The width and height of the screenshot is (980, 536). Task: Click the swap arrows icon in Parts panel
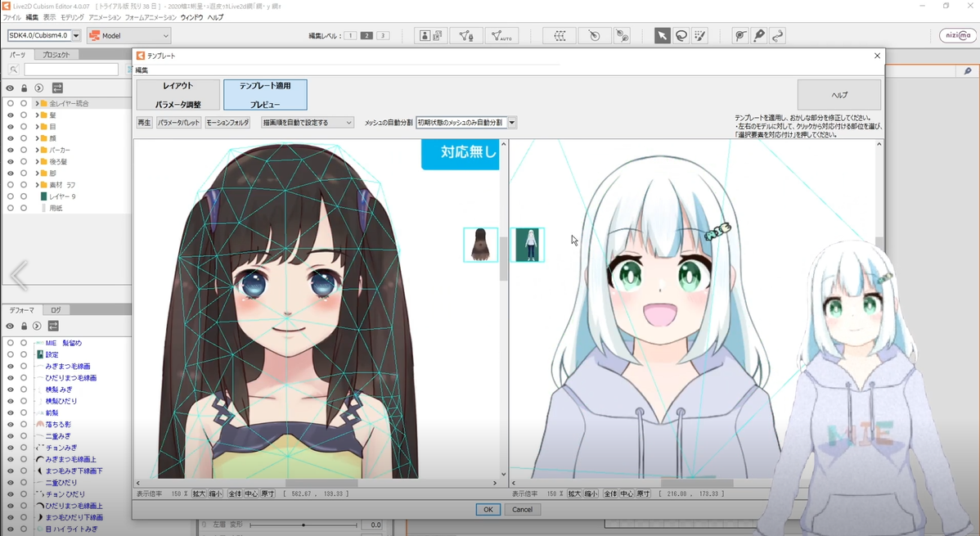click(57, 88)
